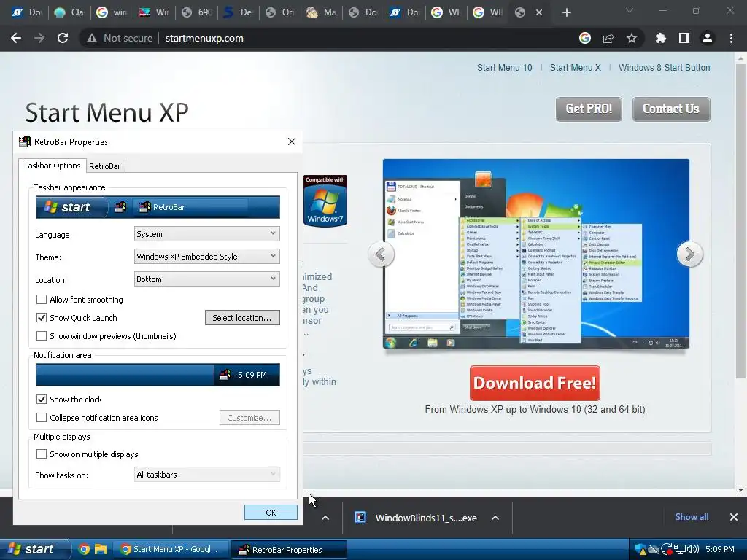Show the next slide in the screenshot carousel

689,254
